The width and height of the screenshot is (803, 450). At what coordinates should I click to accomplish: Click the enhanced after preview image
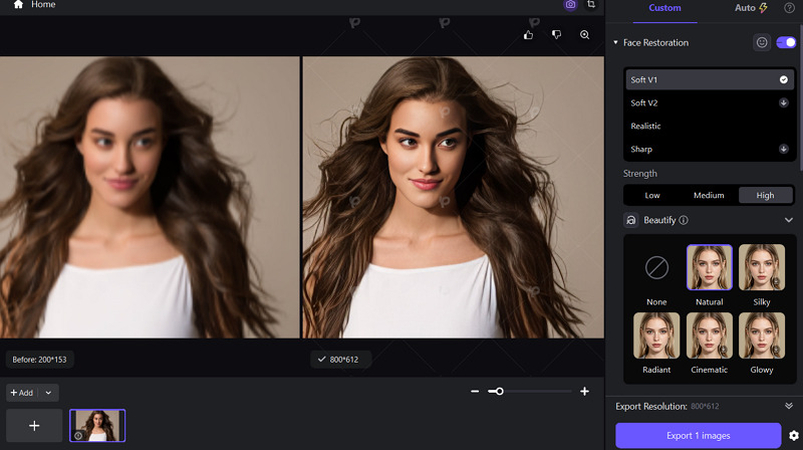click(453, 197)
